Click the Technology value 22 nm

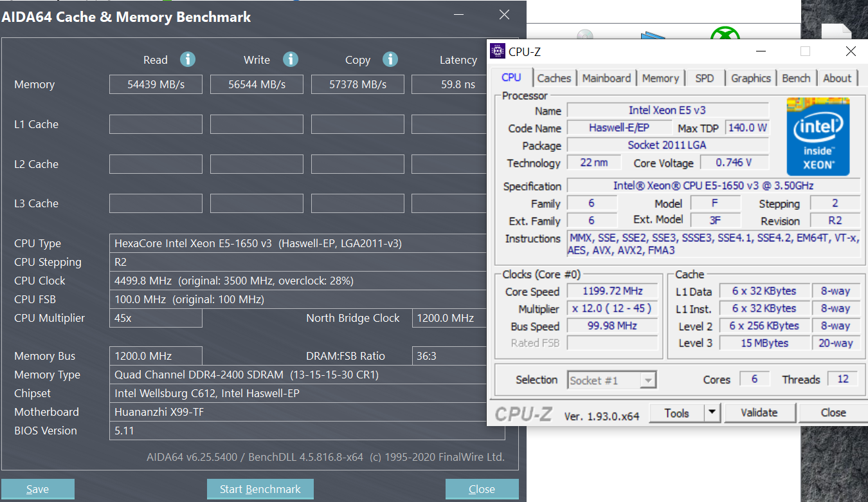point(594,162)
